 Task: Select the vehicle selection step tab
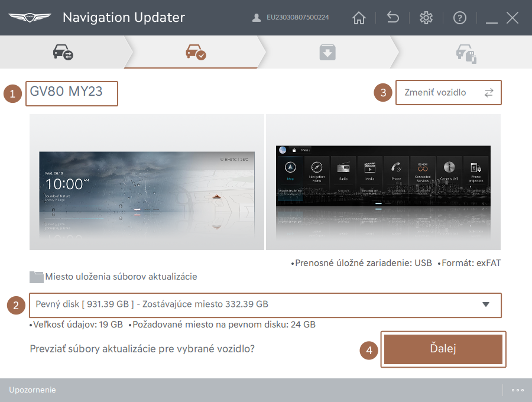pyautogui.click(x=63, y=52)
